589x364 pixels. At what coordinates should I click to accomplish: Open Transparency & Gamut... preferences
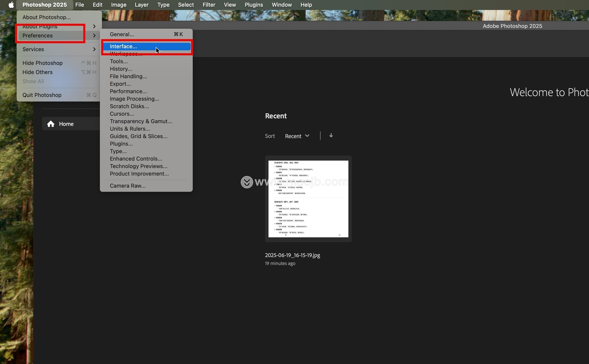(146, 121)
